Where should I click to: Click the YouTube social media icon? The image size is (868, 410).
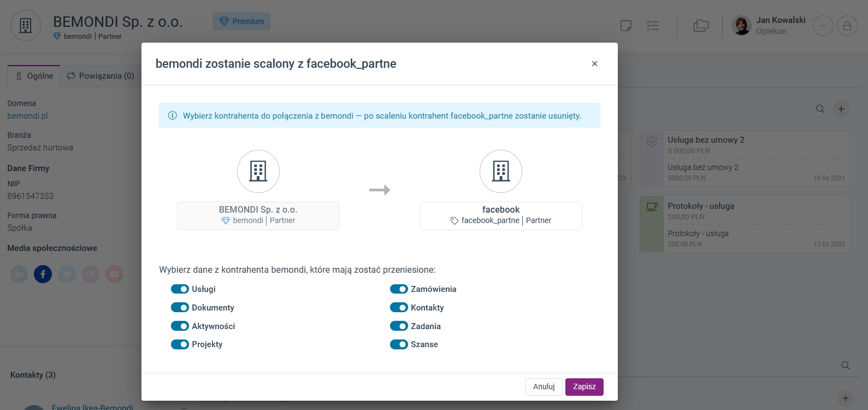[x=114, y=274]
